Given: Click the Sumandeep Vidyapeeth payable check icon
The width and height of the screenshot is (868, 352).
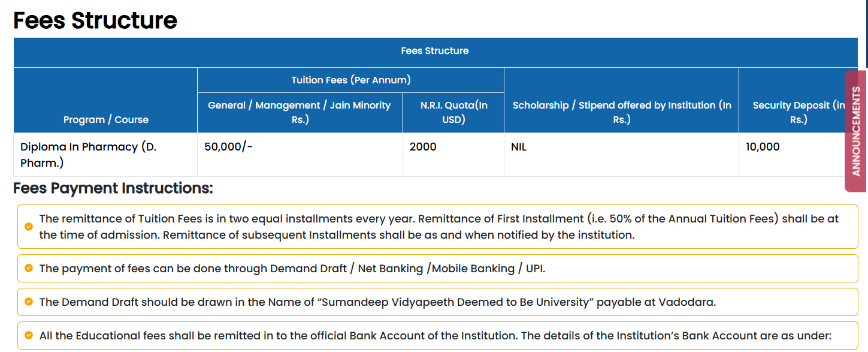Looking at the screenshot, I should coord(28,302).
